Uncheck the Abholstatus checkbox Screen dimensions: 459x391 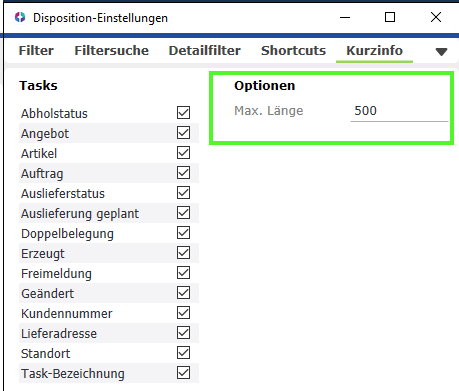click(x=183, y=113)
